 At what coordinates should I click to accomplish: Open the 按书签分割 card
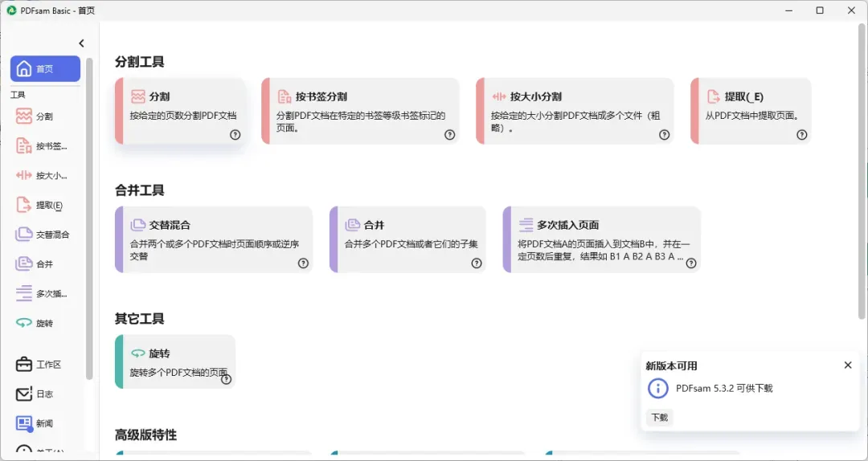[360, 112]
